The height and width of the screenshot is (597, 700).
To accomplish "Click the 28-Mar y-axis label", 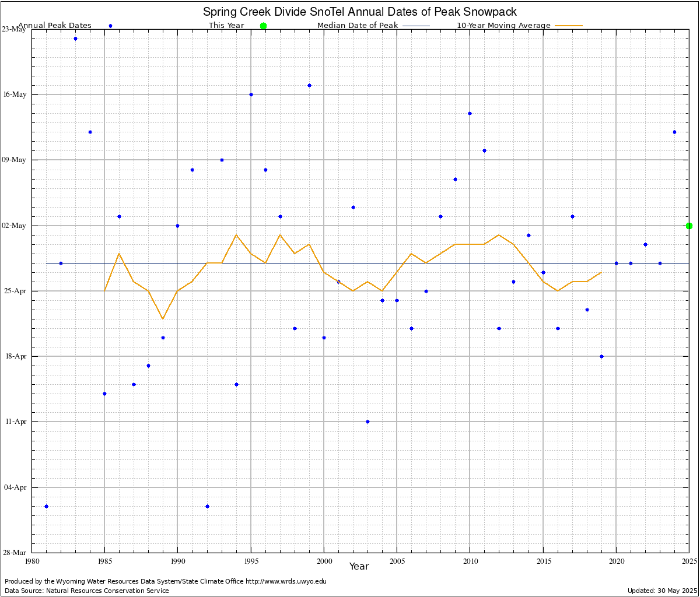I will click(14, 553).
